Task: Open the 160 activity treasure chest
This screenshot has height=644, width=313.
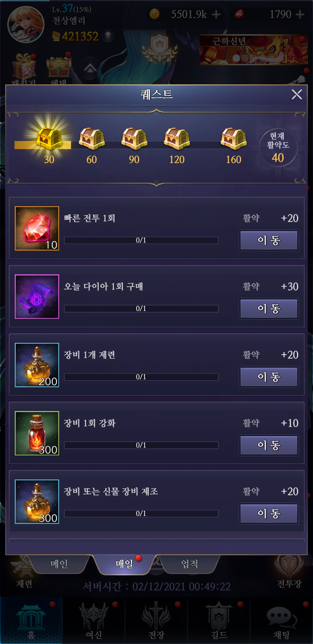Action: tap(234, 139)
